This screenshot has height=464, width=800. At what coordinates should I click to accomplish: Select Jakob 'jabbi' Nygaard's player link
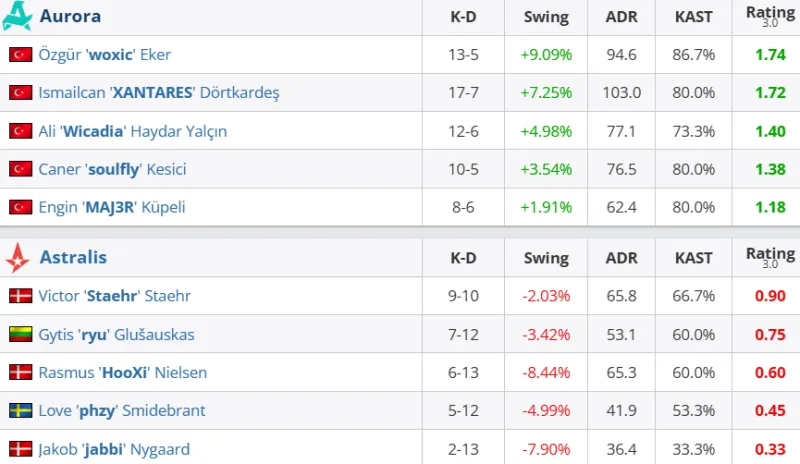point(113,449)
